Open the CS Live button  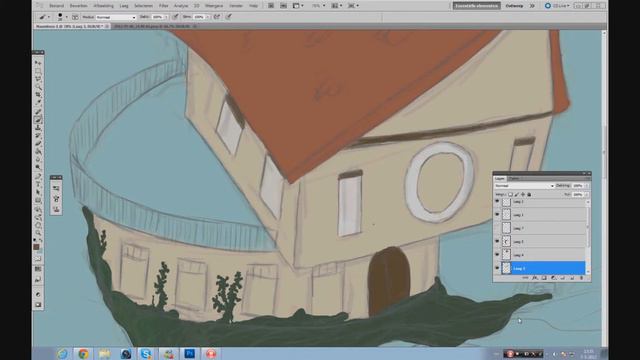click(557, 6)
